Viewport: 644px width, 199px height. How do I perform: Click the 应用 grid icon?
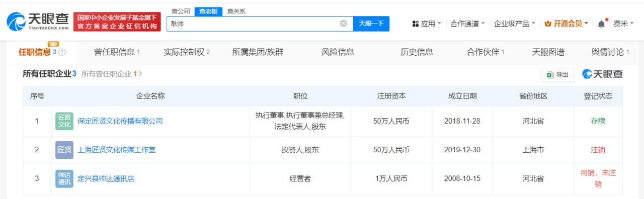coord(416,24)
